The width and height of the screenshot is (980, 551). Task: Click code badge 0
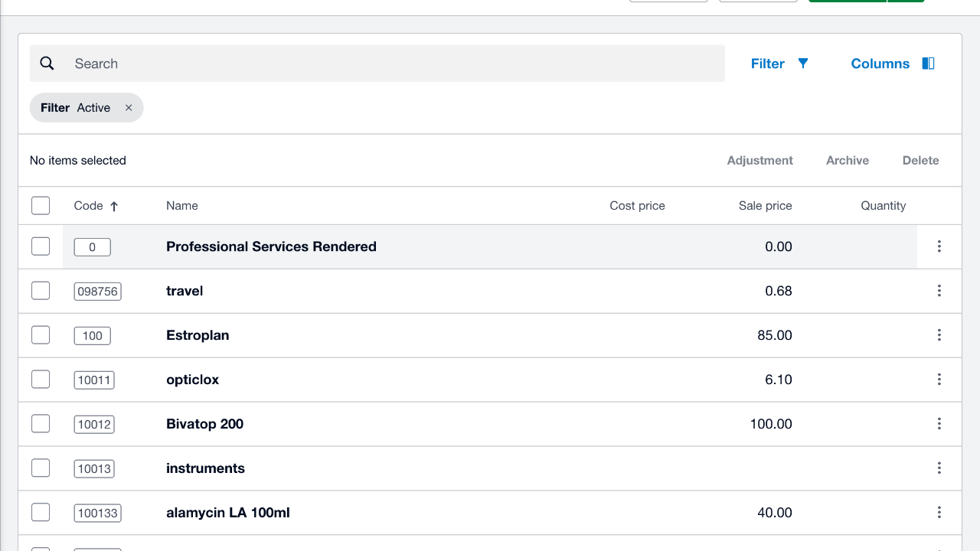93,247
